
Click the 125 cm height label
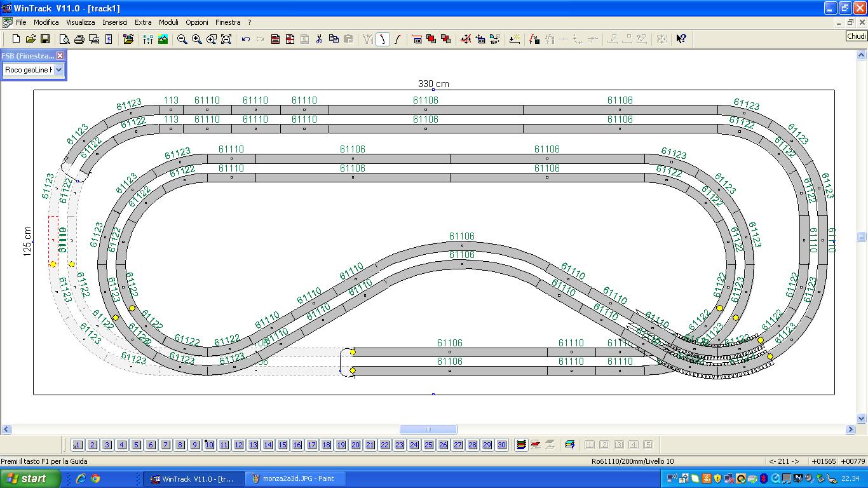tap(27, 241)
